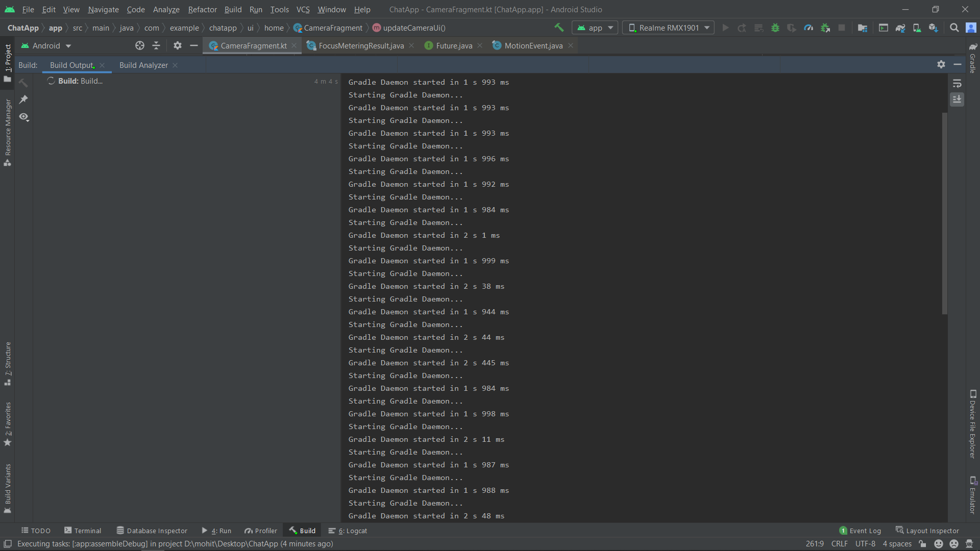Viewport: 980px width, 551px height.
Task: Open Project Structure from the toolbar icon
Action: point(863,28)
